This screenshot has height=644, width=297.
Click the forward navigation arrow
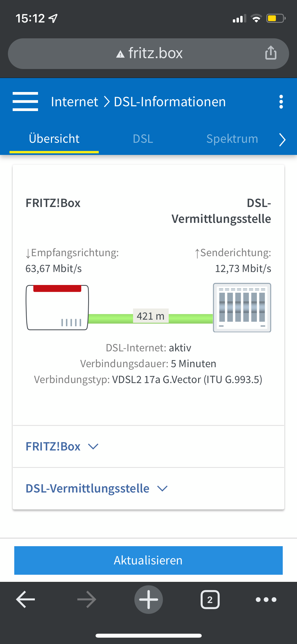(x=87, y=599)
